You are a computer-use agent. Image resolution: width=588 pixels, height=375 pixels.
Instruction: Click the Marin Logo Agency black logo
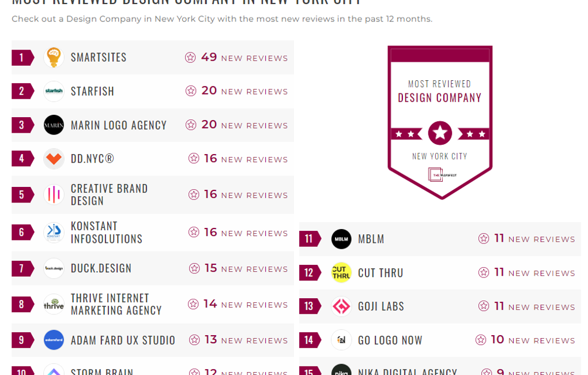tap(54, 125)
